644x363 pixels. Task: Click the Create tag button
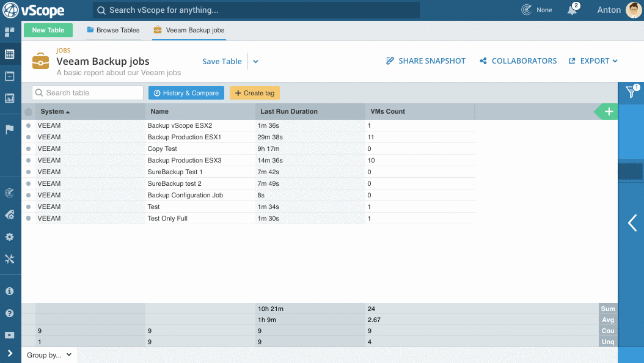coord(255,93)
